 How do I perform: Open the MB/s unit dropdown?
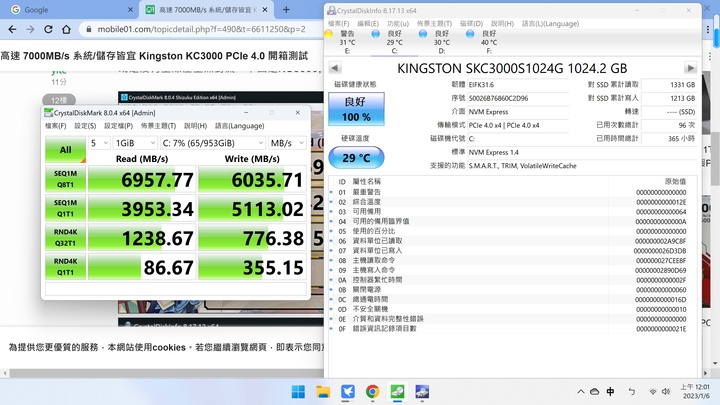287,143
